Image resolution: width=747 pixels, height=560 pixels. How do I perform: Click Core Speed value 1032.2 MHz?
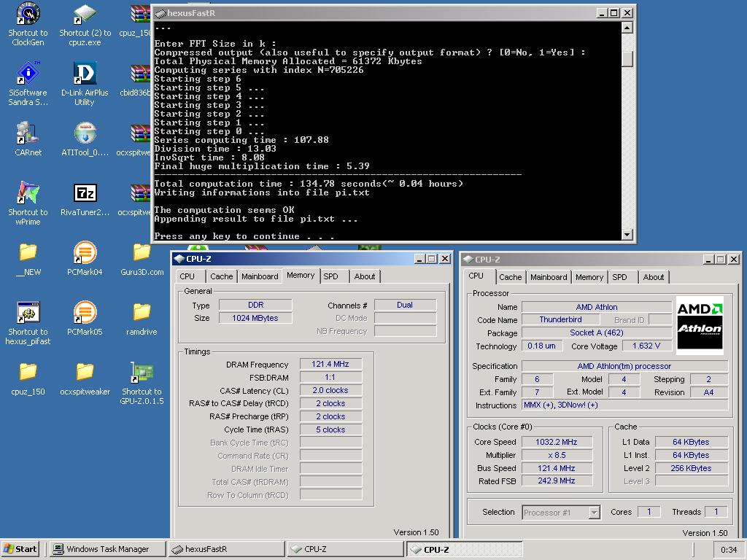557,442
